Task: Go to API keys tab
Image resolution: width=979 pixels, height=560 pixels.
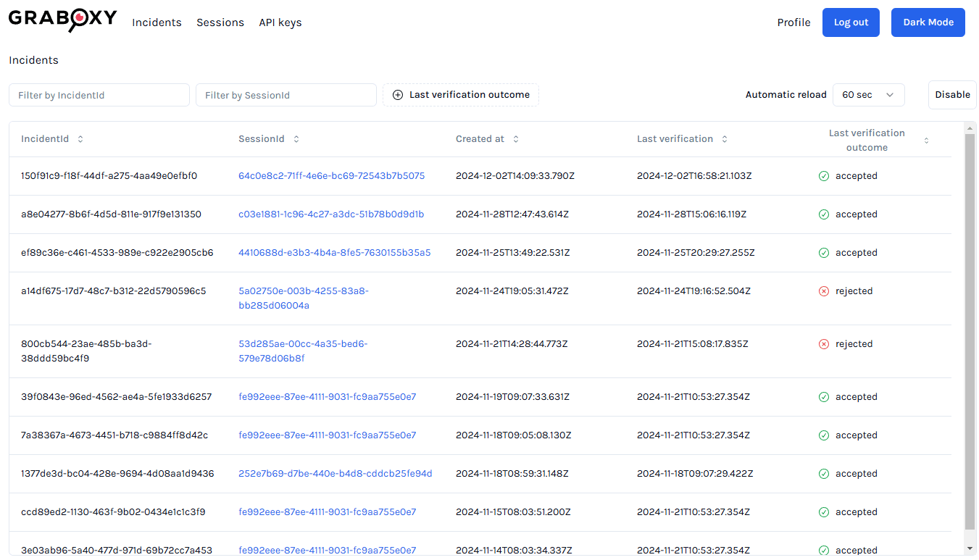Action: point(280,22)
